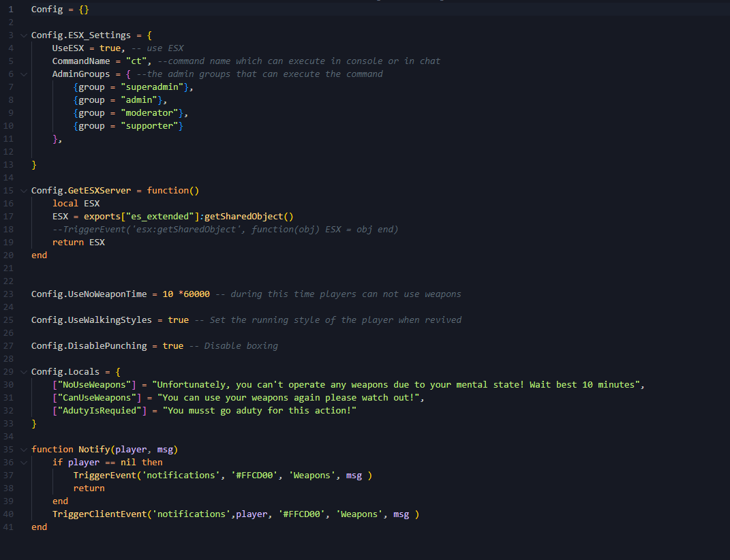Click comment 'during this time players can not use weapons'
730x560 pixels.
346,294
